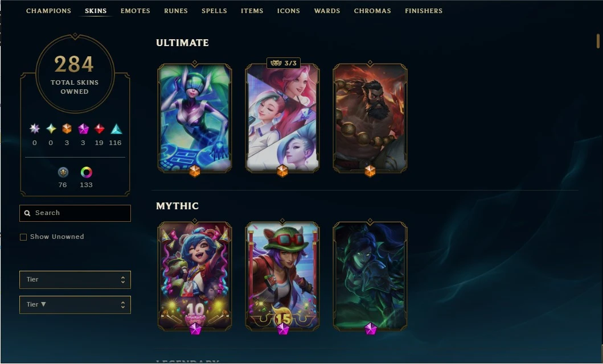Click the red Legendary tier gem icon
Screen dimensions: 603x364
pyautogui.click(x=99, y=129)
